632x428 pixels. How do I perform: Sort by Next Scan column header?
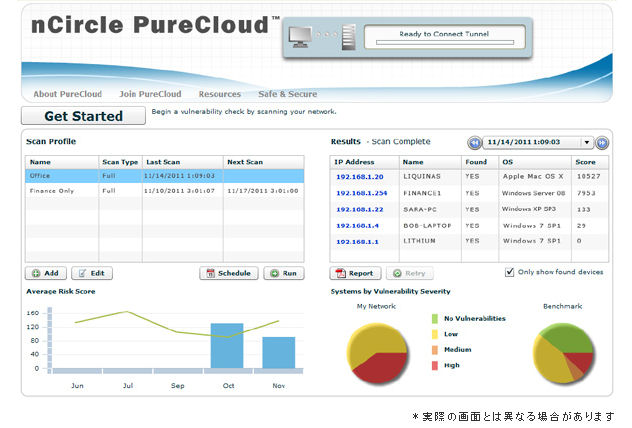264,162
